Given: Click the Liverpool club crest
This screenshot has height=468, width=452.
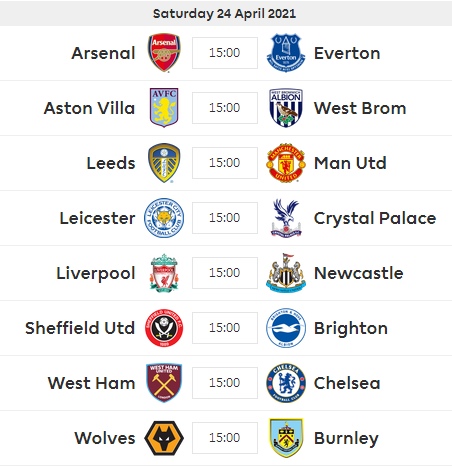Looking at the screenshot, I should pos(164,273).
